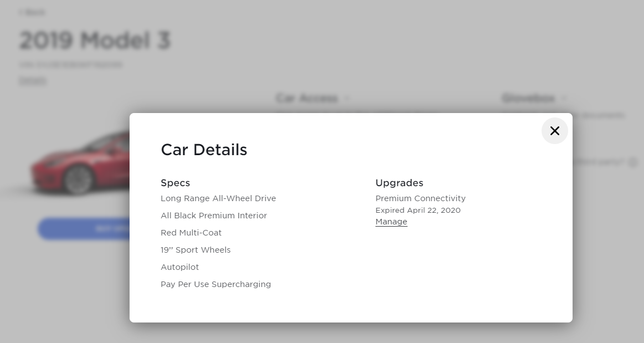Screen dimensions: 644x343
Task: Expand the Car Access dropdown chevron
Action: [x=347, y=99]
